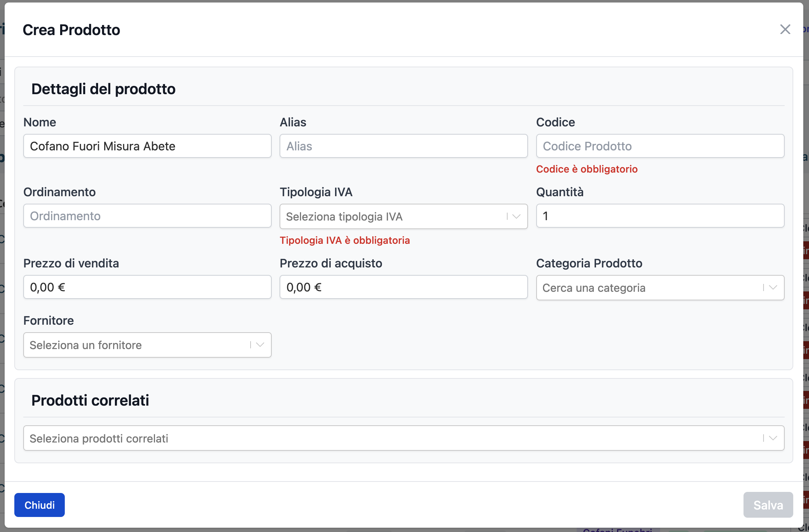This screenshot has width=809, height=532.
Task: Click the Prodotti correlati chevron arrow
Action: 773,438
